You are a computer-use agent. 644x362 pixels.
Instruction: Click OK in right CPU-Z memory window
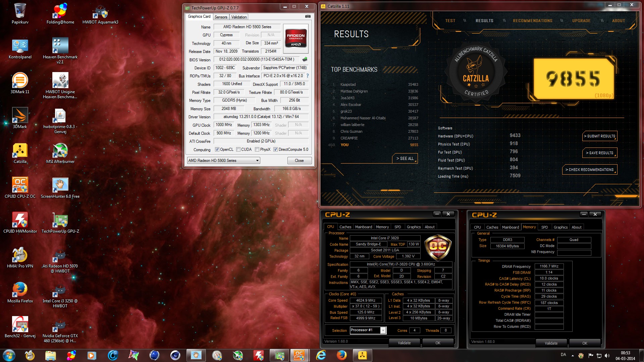(585, 343)
